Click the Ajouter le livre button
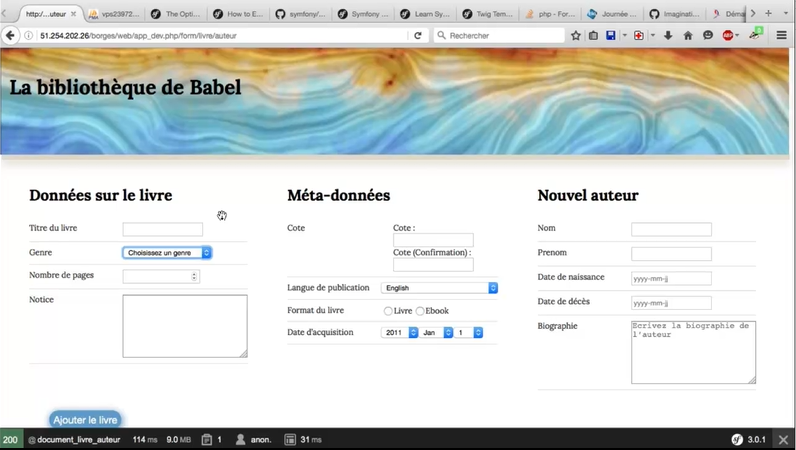 (x=85, y=420)
